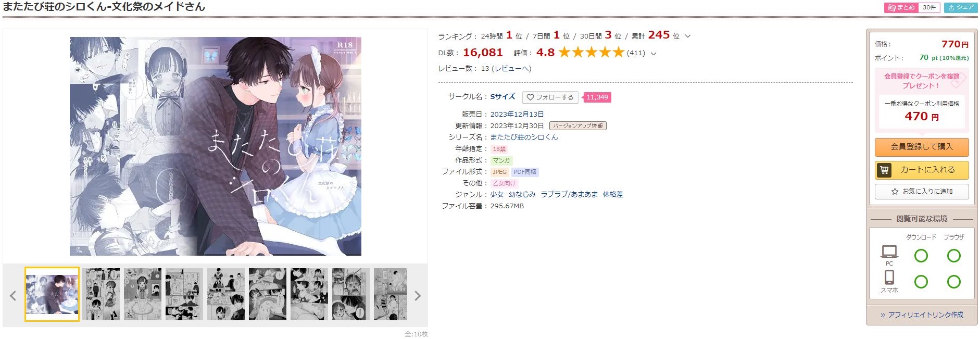Click the heart icon to follow the circle

(530, 97)
